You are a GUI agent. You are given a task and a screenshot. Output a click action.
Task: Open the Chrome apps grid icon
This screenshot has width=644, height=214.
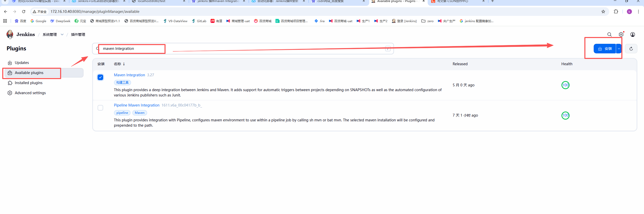pos(5,21)
